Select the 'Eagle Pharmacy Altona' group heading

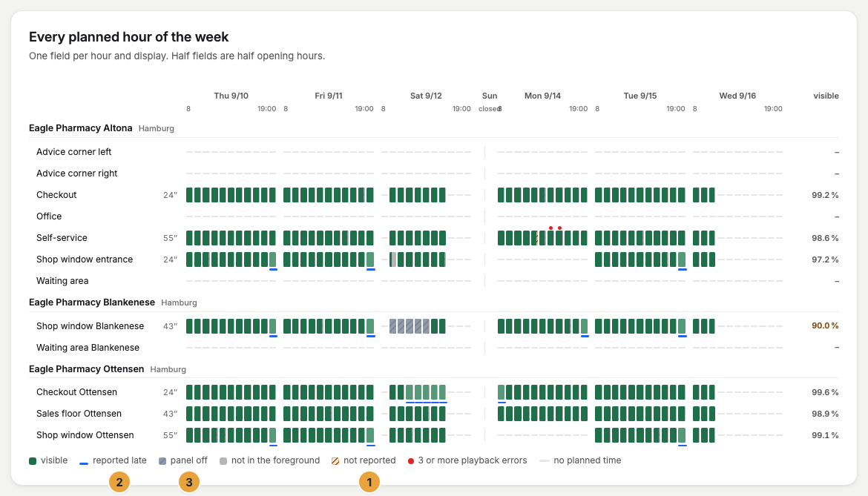pyautogui.click(x=80, y=128)
